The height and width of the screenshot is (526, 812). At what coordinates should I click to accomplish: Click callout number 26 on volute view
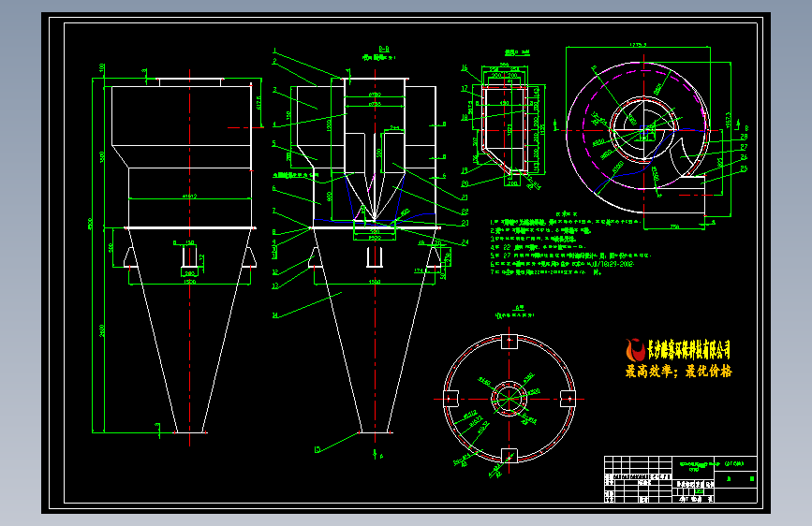coord(745,157)
